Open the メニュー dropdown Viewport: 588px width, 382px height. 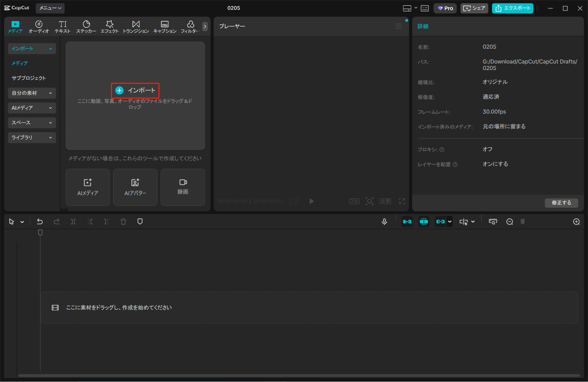tap(50, 8)
